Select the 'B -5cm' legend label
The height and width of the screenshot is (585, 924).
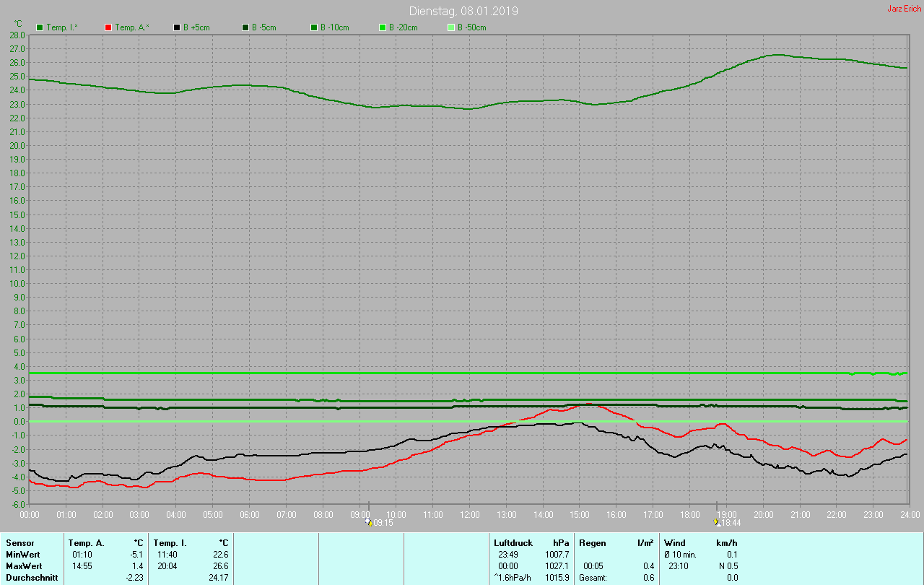263,27
